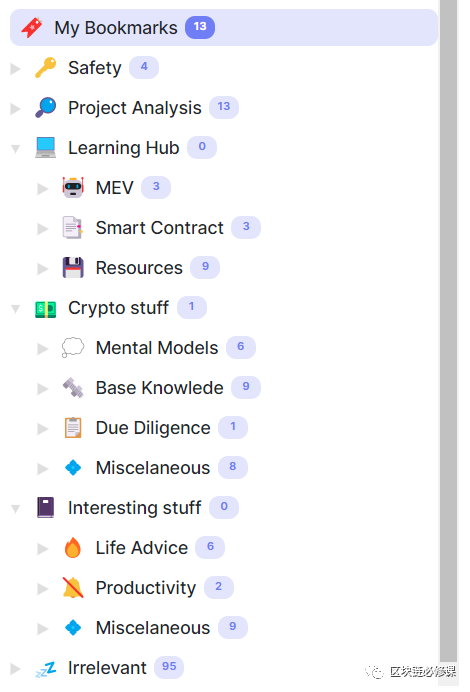Click the muted bell icon for Productivity
The height and width of the screenshot is (692, 470).
pos(73,587)
